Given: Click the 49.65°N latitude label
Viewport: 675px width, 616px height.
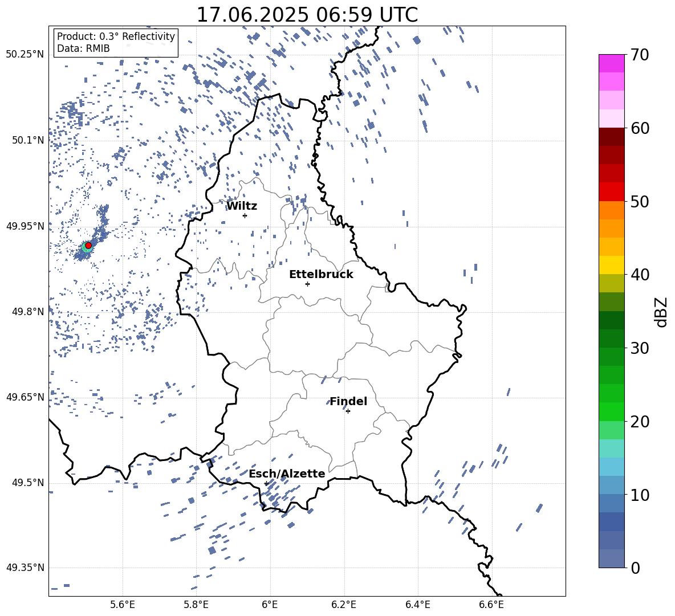Looking at the screenshot, I should (25, 397).
